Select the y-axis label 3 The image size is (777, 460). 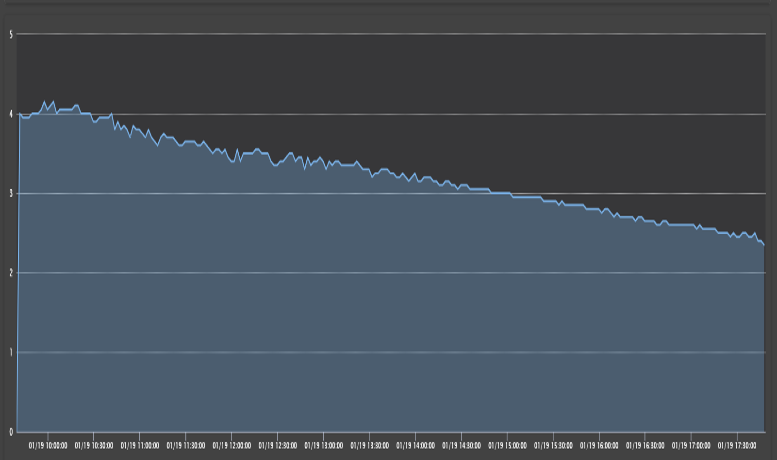(10, 193)
